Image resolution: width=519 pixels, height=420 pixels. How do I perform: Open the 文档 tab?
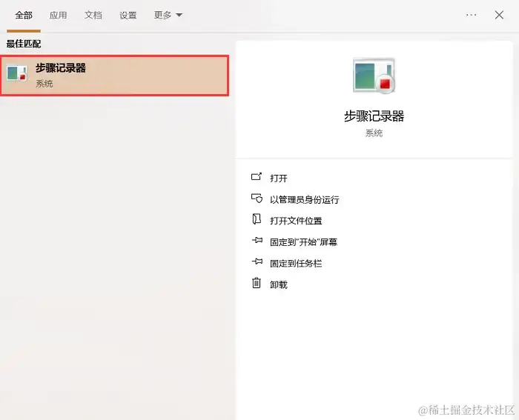click(93, 16)
